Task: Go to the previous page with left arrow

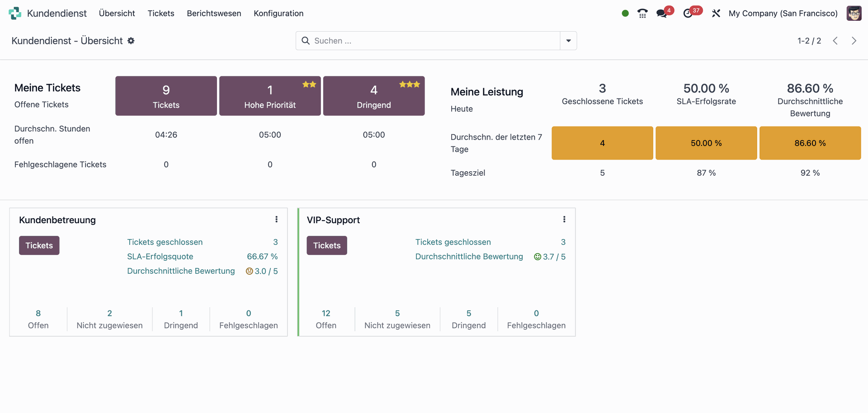Action: [835, 41]
